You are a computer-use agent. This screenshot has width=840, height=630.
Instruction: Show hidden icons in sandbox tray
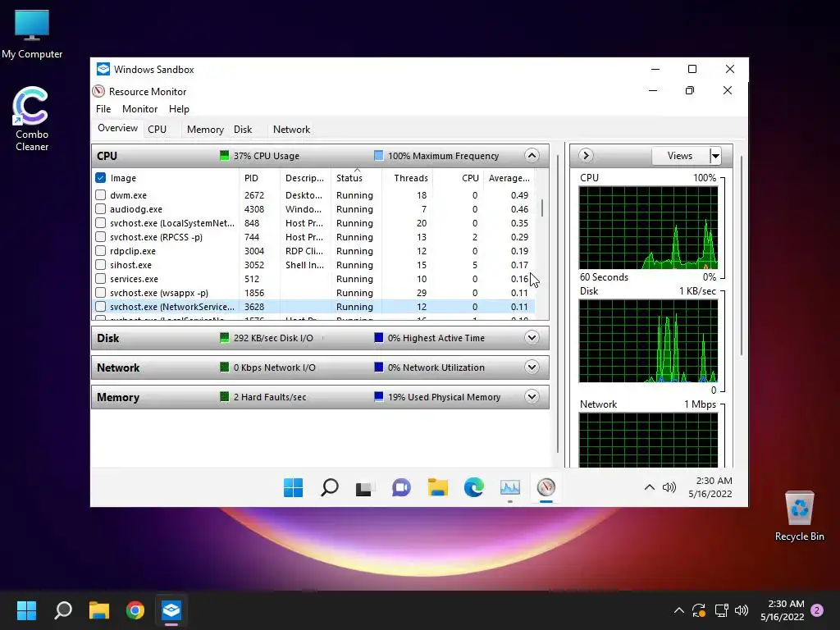tap(650, 487)
